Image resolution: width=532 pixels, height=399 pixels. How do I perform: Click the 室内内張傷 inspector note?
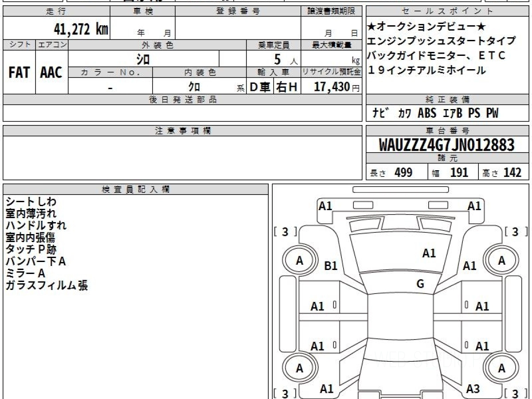[x=31, y=238]
